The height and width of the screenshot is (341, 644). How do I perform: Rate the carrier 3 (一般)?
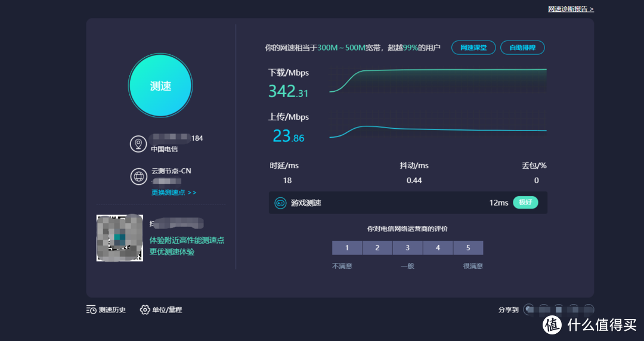pyautogui.click(x=407, y=248)
